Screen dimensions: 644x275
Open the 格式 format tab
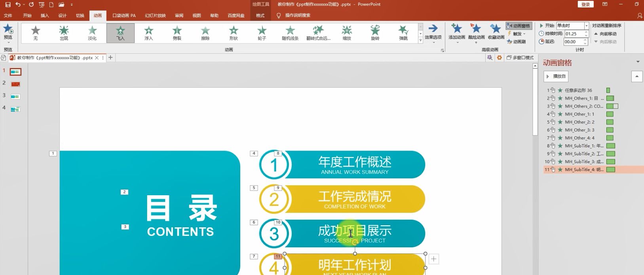tap(260, 15)
